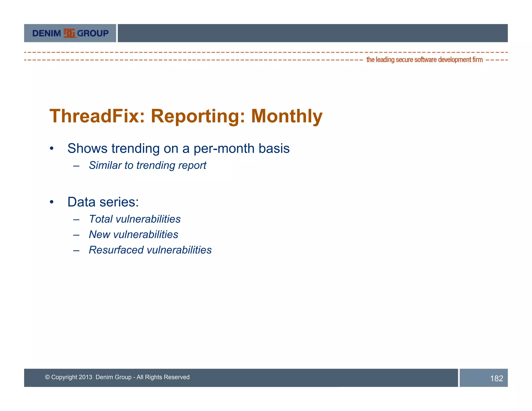Select 'Total vulnerabilities' list item
The image size is (532, 411).
coord(135,219)
